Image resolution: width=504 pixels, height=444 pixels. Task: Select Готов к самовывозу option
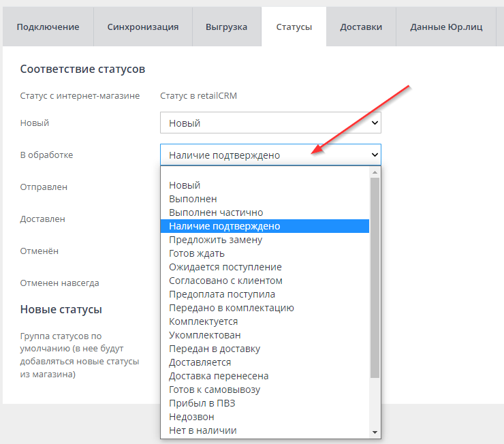pyautogui.click(x=215, y=390)
